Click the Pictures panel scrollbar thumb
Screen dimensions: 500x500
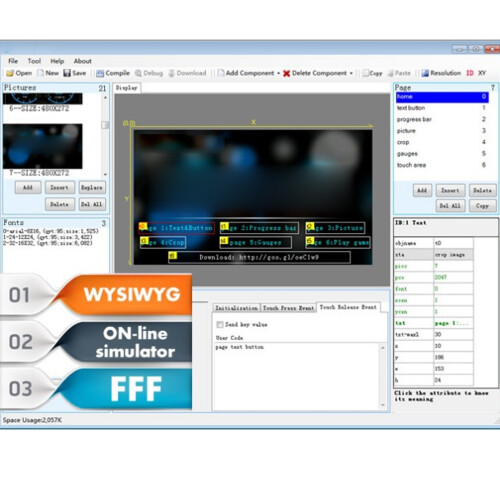[105, 125]
